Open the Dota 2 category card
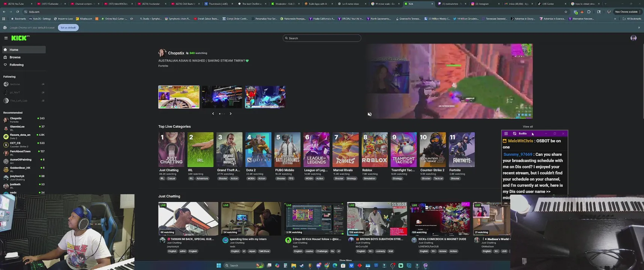 258,150
